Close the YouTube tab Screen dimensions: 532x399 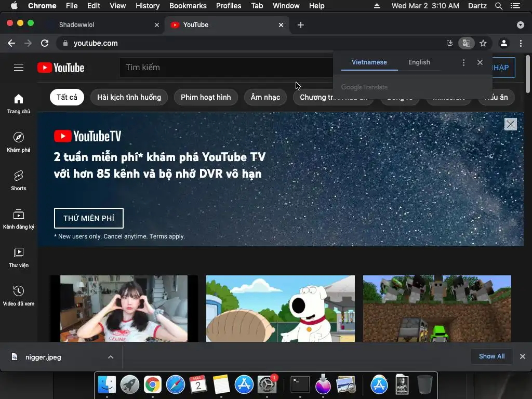pos(281,25)
